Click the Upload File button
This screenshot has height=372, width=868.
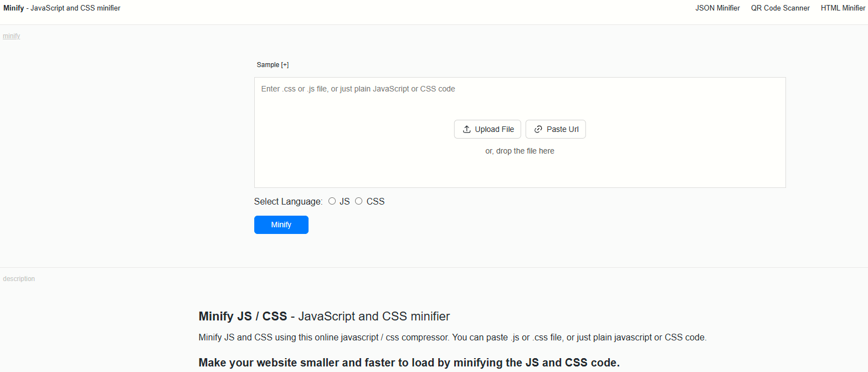point(487,129)
